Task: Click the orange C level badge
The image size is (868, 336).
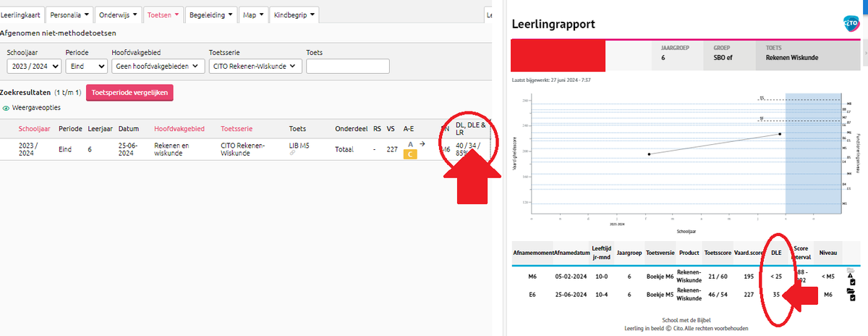Action: (410, 154)
